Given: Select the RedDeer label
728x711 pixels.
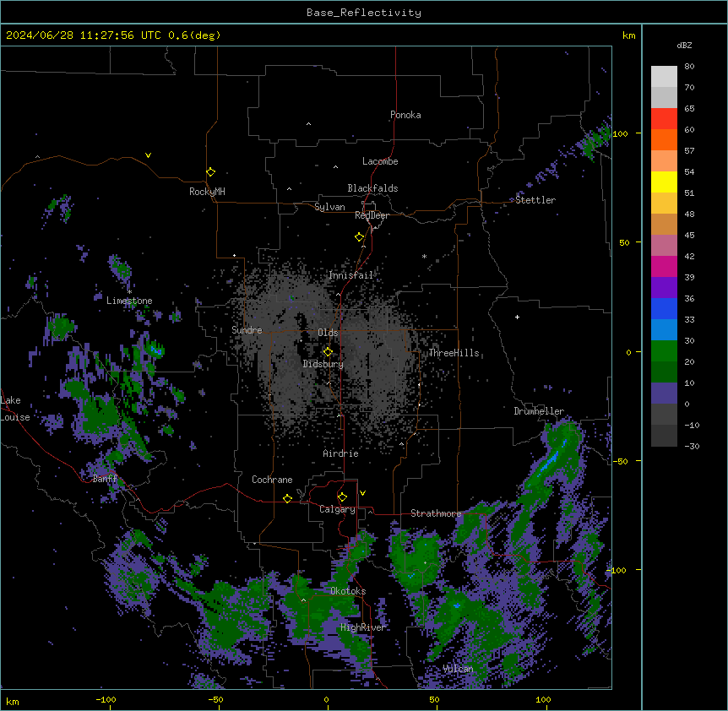Looking at the screenshot, I should click(x=372, y=215).
